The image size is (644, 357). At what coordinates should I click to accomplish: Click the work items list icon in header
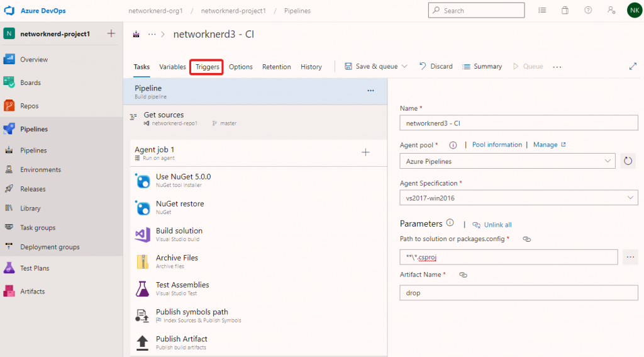coord(542,10)
